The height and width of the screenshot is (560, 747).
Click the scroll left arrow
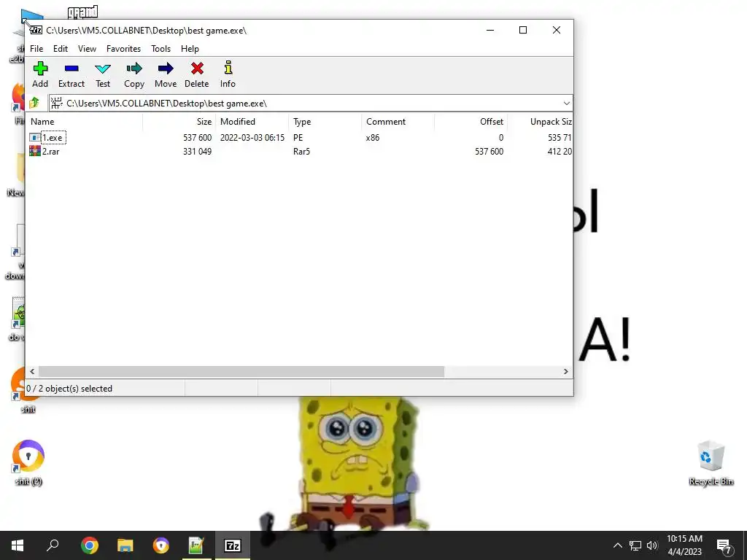click(x=32, y=371)
